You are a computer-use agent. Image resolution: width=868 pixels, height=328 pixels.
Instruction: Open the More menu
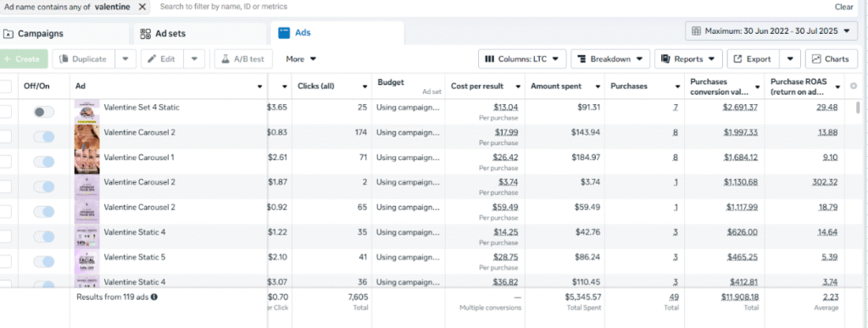pyautogui.click(x=301, y=59)
